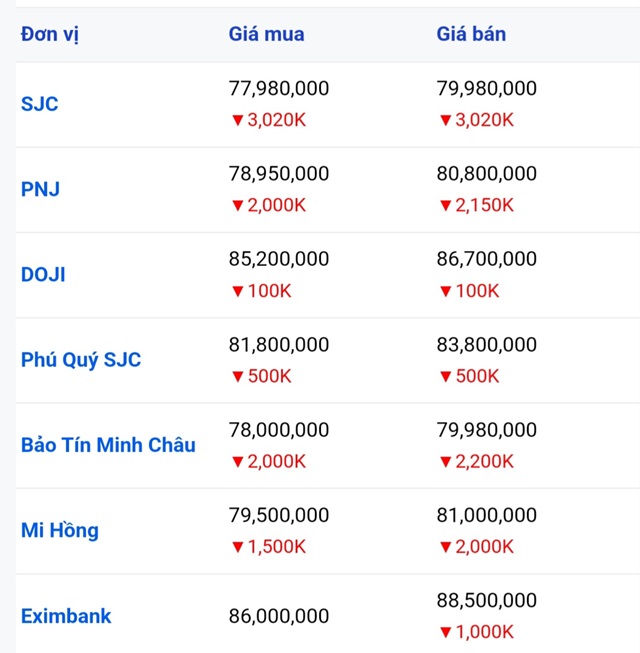Open the Mi Hồng unit link
Image resolution: width=640 pixels, height=653 pixels.
click(60, 531)
